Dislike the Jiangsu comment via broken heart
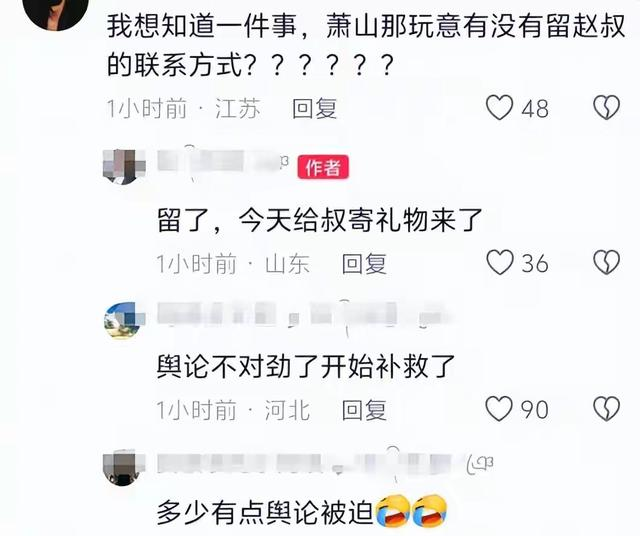640x536 pixels. click(607, 108)
